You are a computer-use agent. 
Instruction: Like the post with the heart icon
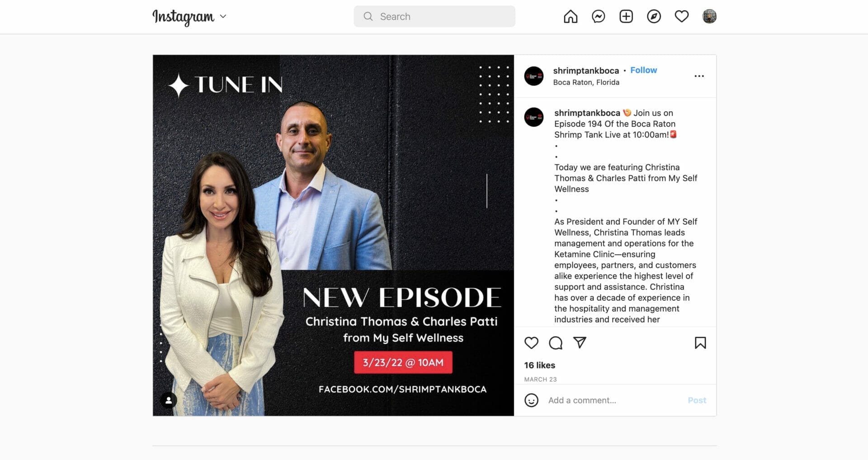pos(531,343)
